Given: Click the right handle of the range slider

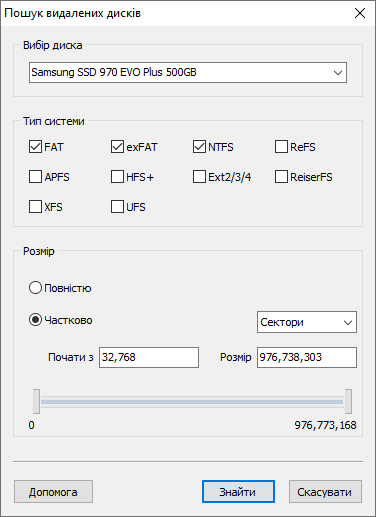Looking at the screenshot, I should point(348,401).
